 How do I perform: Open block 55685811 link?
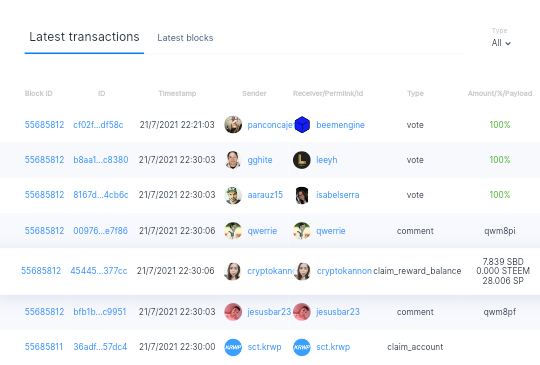click(x=44, y=347)
